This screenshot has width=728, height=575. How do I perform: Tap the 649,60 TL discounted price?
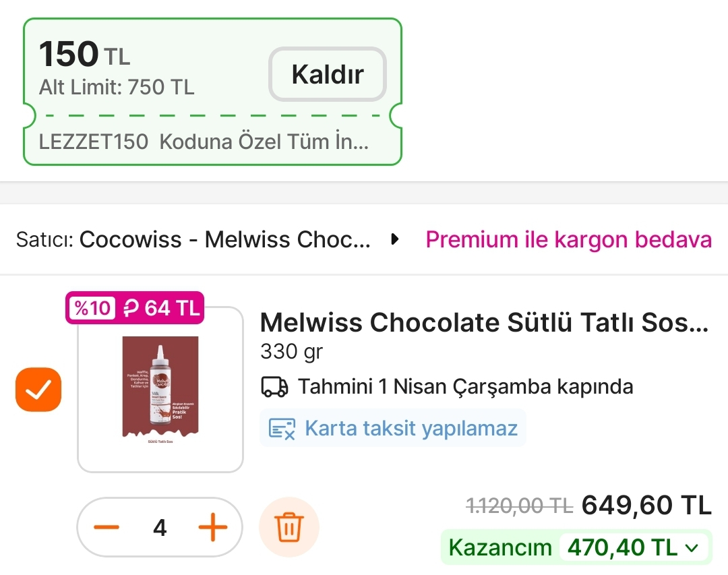click(x=646, y=504)
